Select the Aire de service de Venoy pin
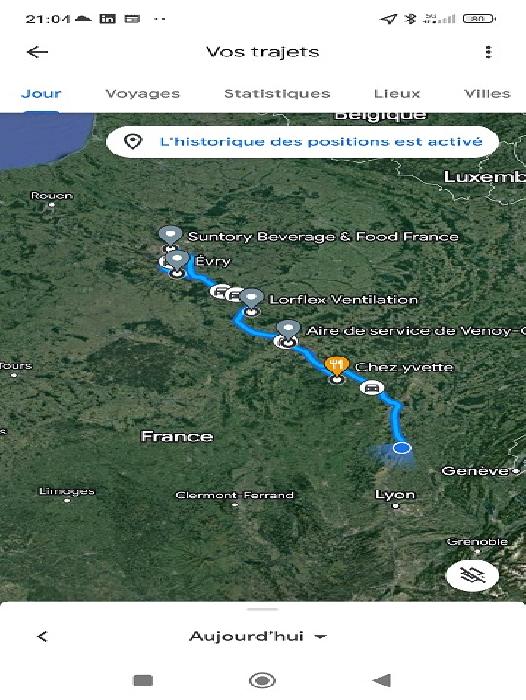526x700 pixels. (288, 330)
